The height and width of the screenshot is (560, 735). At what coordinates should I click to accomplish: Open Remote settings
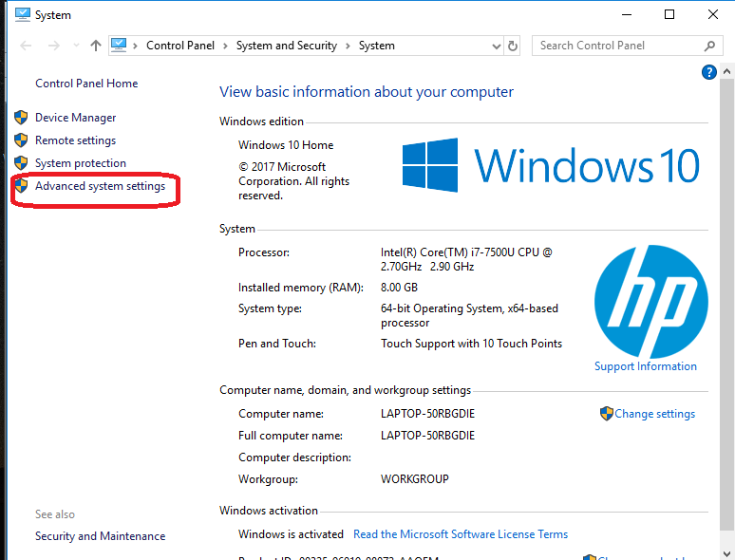click(75, 140)
